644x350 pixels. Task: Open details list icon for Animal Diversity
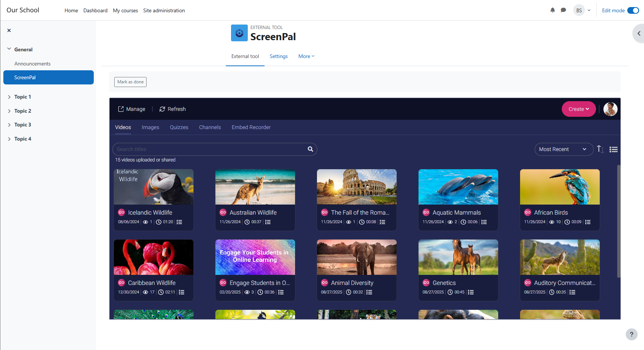tap(369, 292)
